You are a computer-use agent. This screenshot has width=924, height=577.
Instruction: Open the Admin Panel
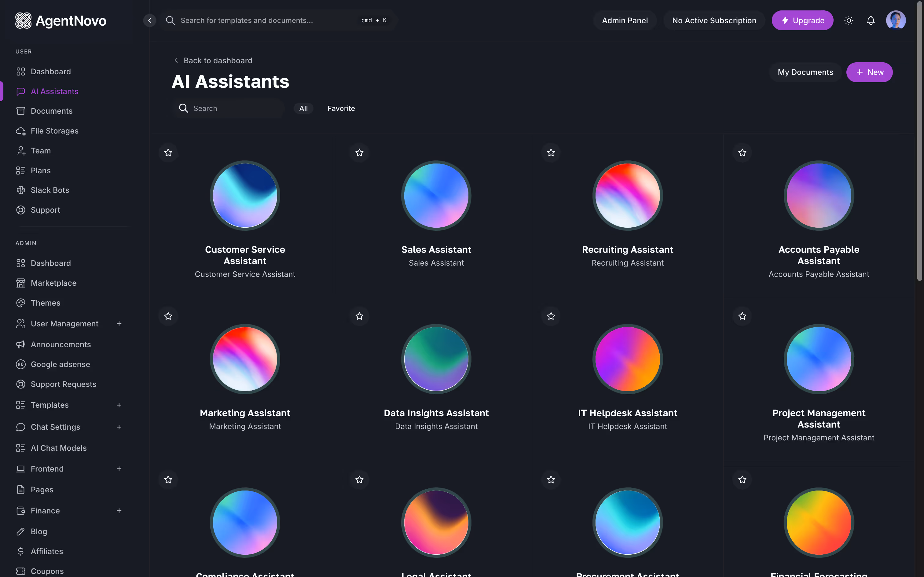click(x=625, y=20)
